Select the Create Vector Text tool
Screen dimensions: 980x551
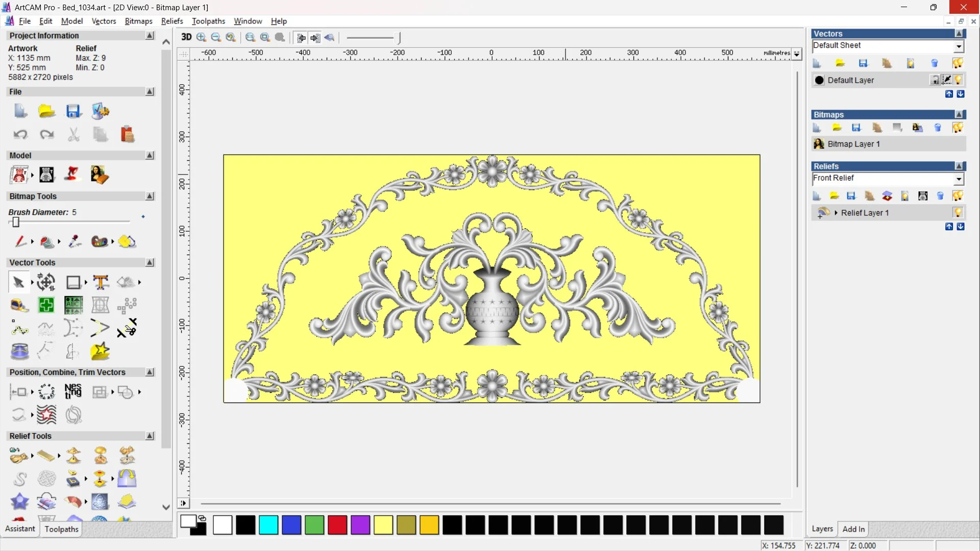pos(101,282)
